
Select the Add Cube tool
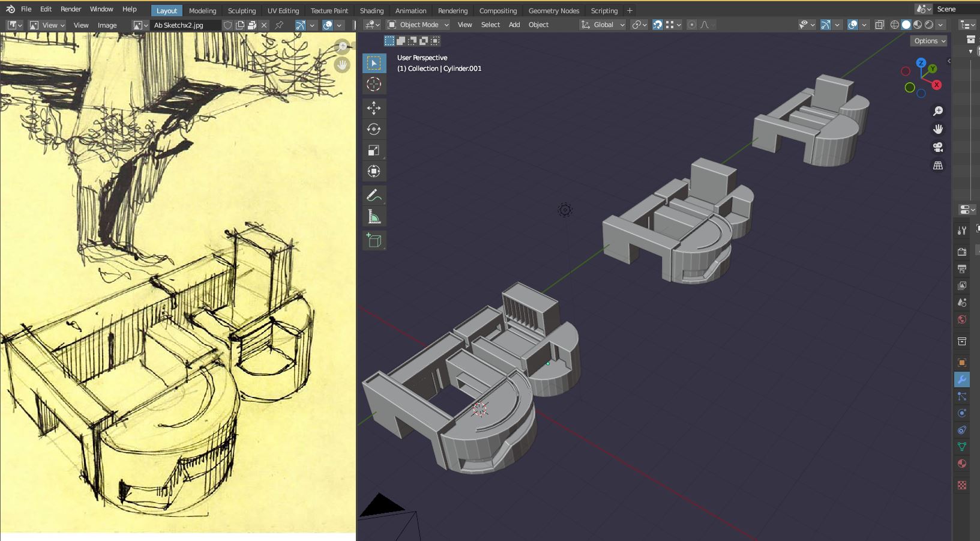coord(374,241)
